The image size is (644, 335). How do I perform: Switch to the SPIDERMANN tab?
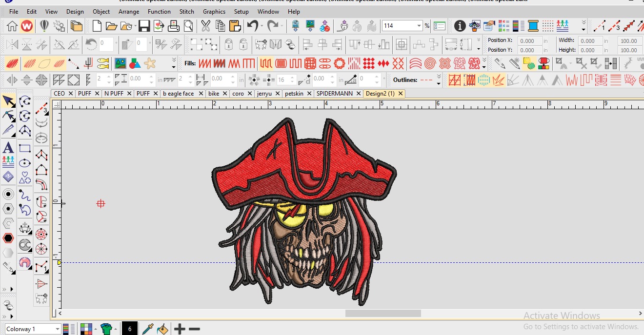point(334,93)
